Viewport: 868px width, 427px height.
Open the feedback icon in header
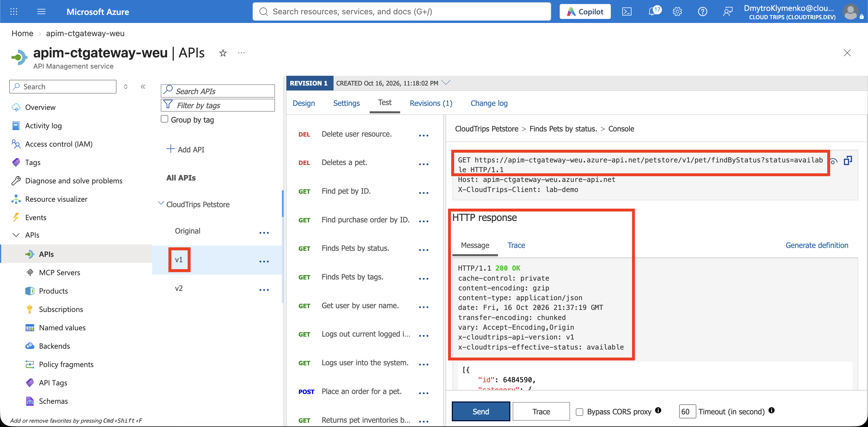coord(728,12)
